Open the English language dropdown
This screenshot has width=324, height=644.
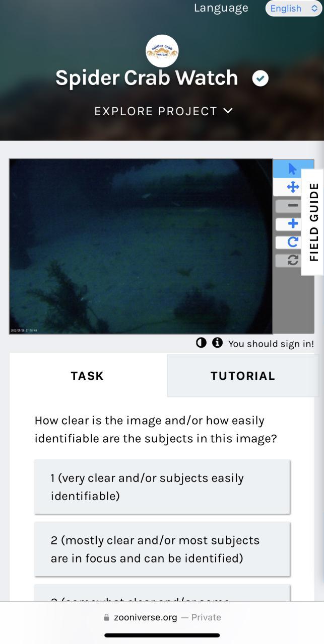pos(293,9)
